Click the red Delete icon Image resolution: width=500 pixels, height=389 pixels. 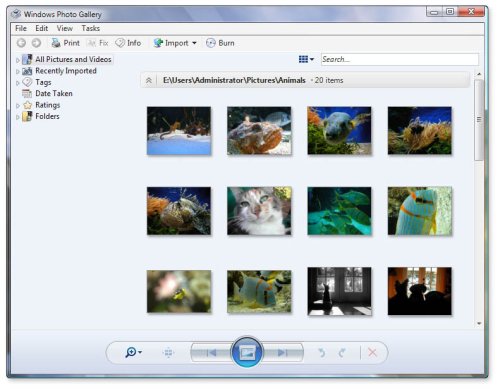click(x=373, y=353)
